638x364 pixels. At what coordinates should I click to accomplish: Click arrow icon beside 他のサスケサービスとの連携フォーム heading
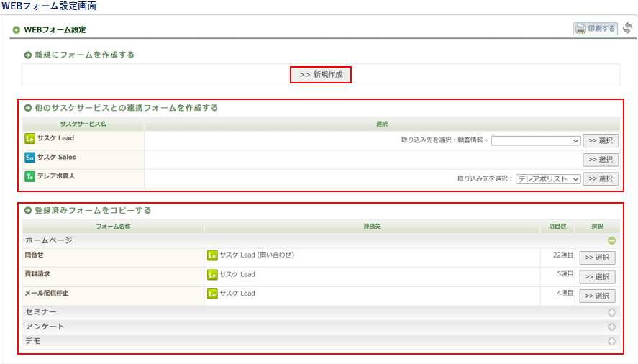pos(27,108)
